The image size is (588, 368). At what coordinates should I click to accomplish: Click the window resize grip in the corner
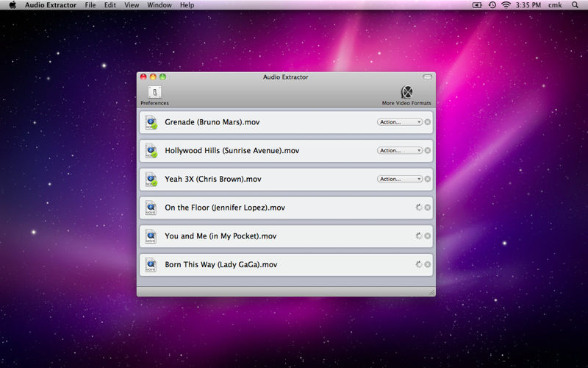pos(431,292)
